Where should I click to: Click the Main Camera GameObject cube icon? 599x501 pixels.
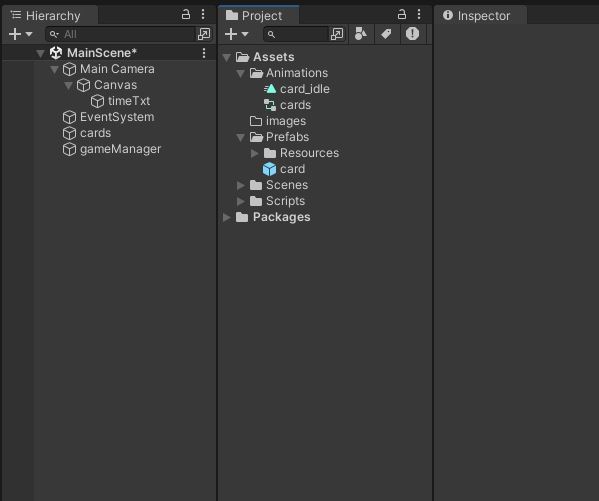pyautogui.click(x=69, y=69)
